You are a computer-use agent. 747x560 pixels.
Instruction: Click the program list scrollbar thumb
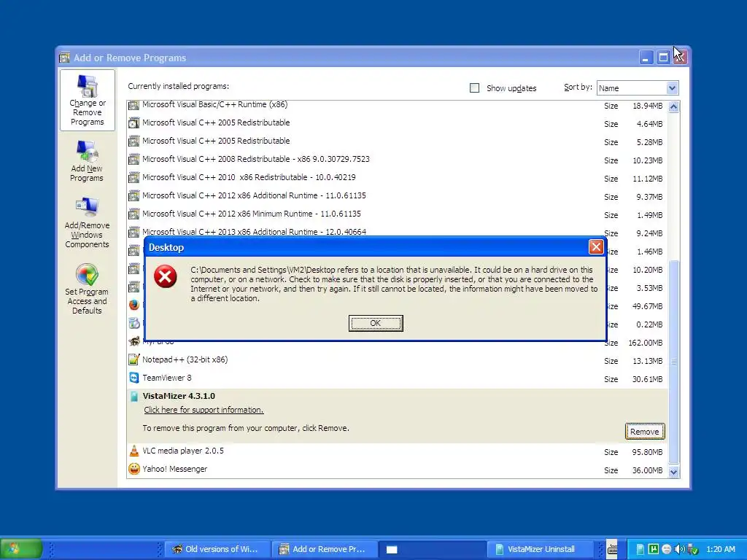673,362
